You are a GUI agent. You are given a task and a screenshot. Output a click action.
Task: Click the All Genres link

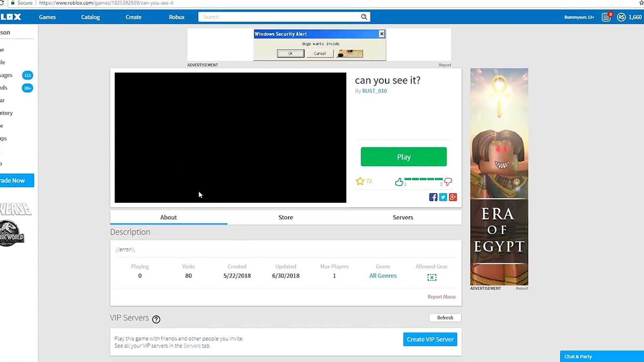383,276
